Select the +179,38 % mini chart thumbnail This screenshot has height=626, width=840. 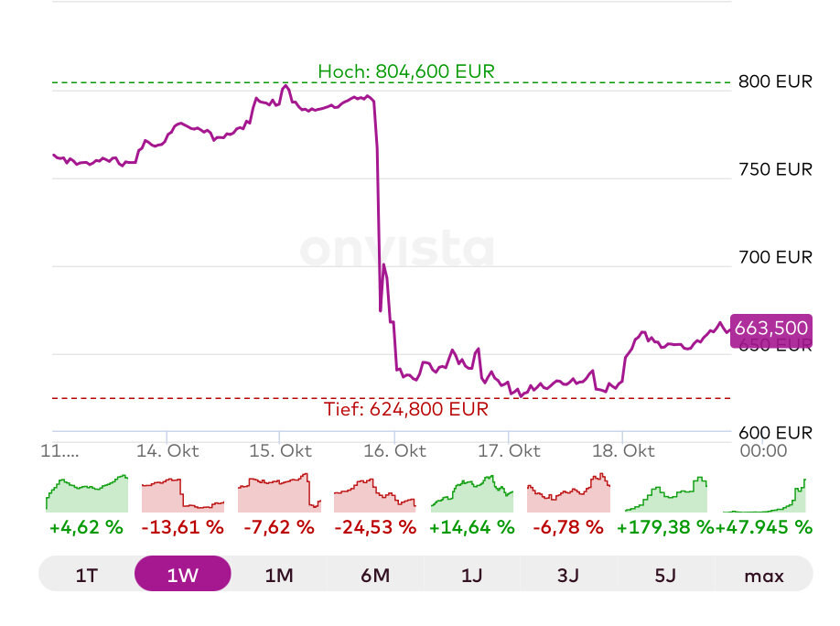click(665, 494)
